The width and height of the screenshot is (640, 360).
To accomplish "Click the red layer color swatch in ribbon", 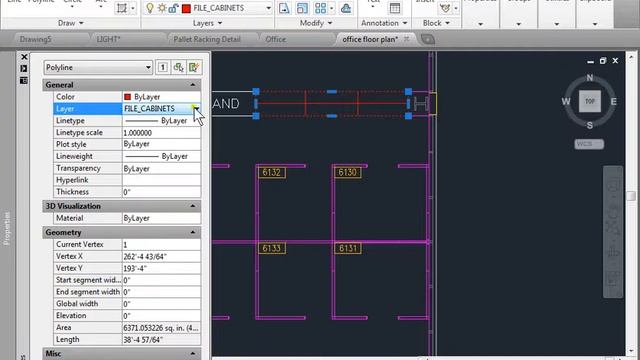I will click(x=186, y=8).
